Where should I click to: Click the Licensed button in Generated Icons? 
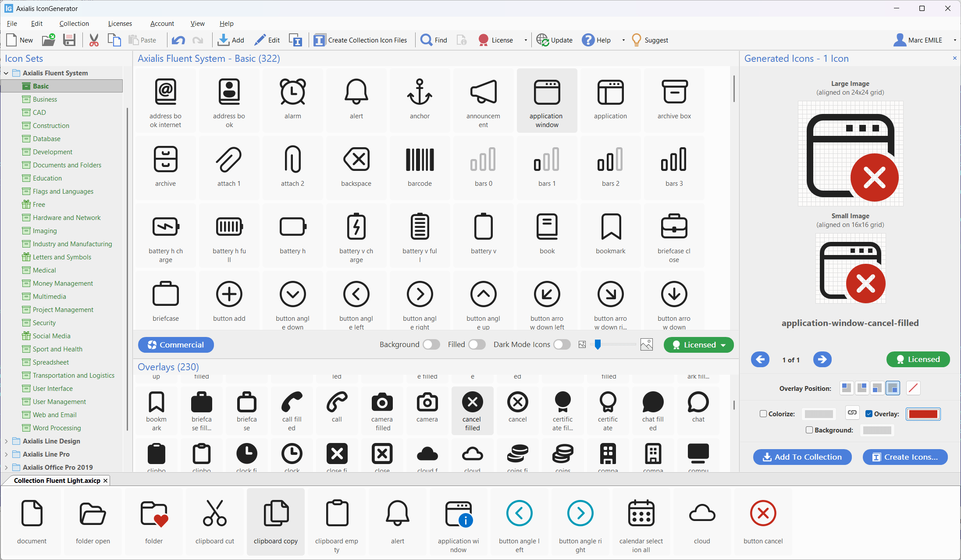918,359
